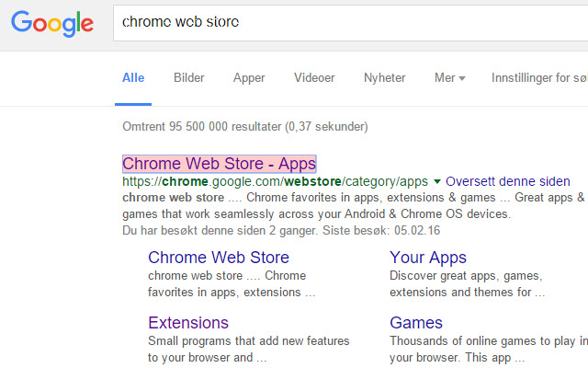
Task: Open the 'Games' sitelink
Action: (x=416, y=323)
